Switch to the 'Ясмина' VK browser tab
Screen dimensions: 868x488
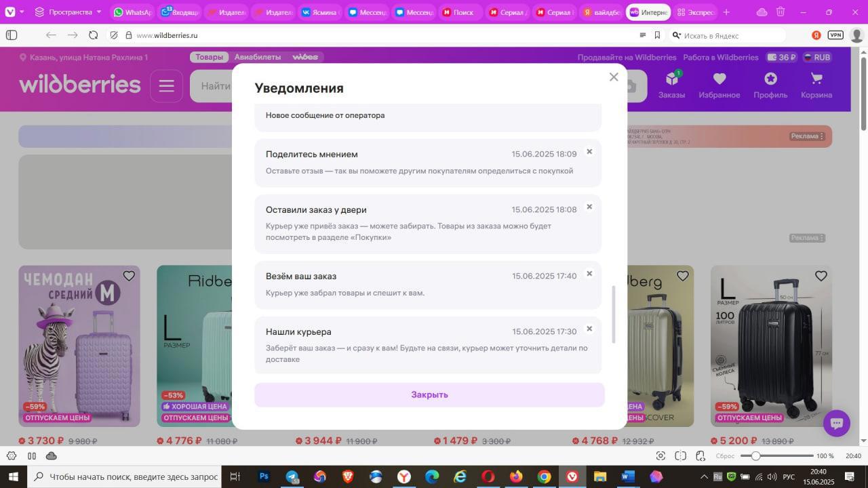click(319, 12)
